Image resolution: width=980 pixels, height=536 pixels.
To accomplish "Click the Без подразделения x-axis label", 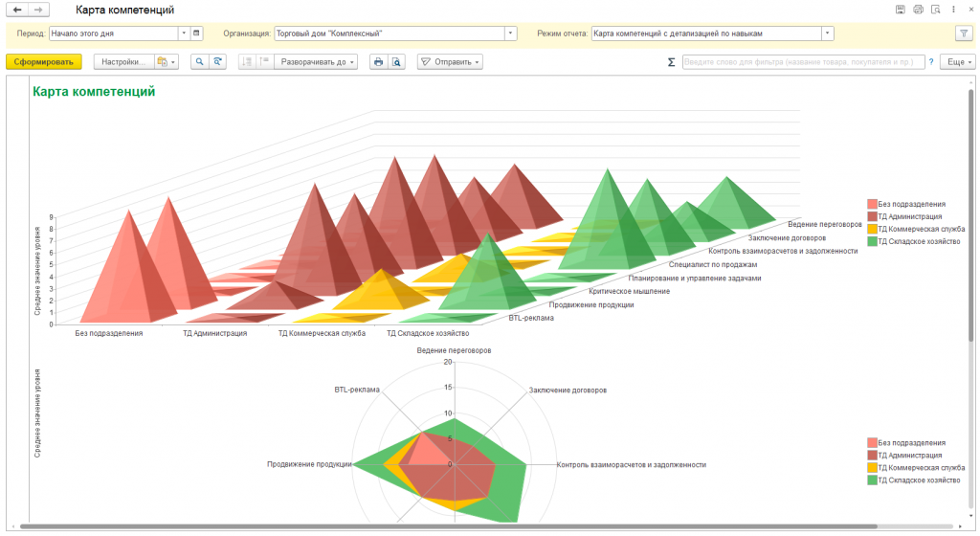I will tap(109, 334).
